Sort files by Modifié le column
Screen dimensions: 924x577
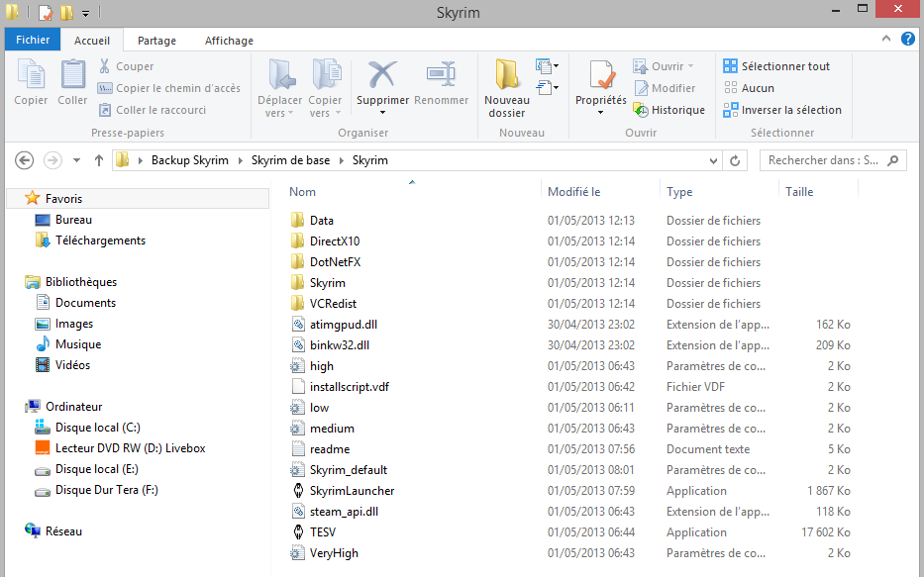tap(574, 191)
